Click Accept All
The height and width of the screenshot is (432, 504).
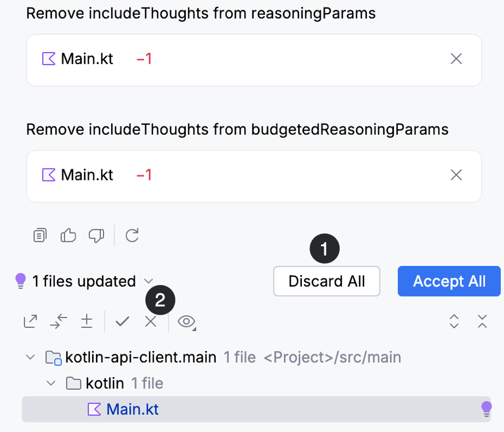[x=449, y=281]
